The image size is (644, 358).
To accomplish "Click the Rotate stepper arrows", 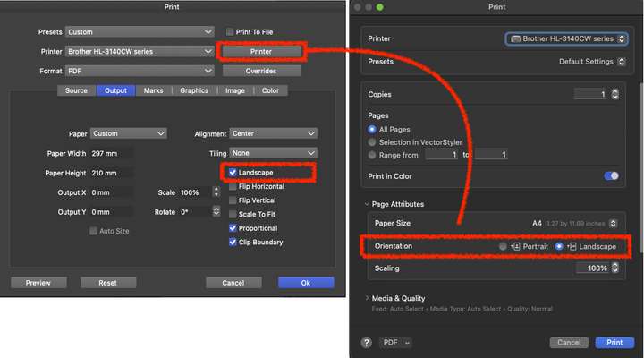I will 216,212.
